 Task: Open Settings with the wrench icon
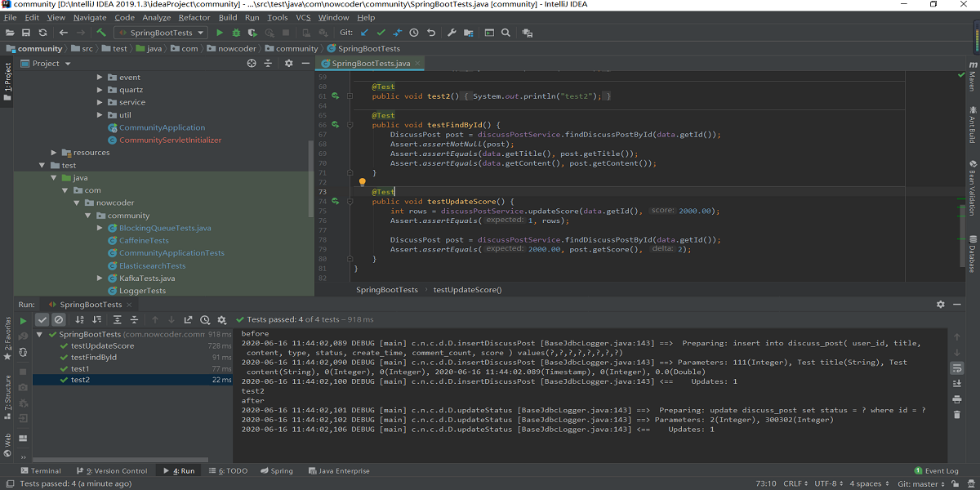(452, 33)
